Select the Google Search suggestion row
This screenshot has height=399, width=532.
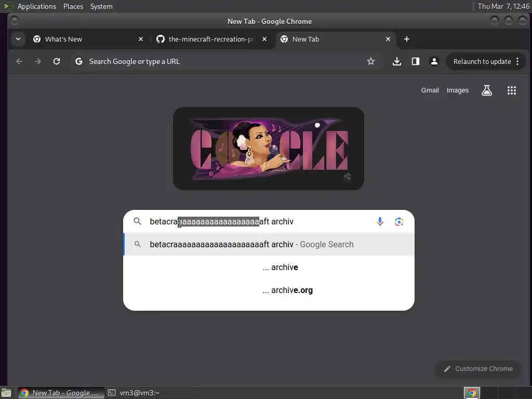tap(269, 244)
